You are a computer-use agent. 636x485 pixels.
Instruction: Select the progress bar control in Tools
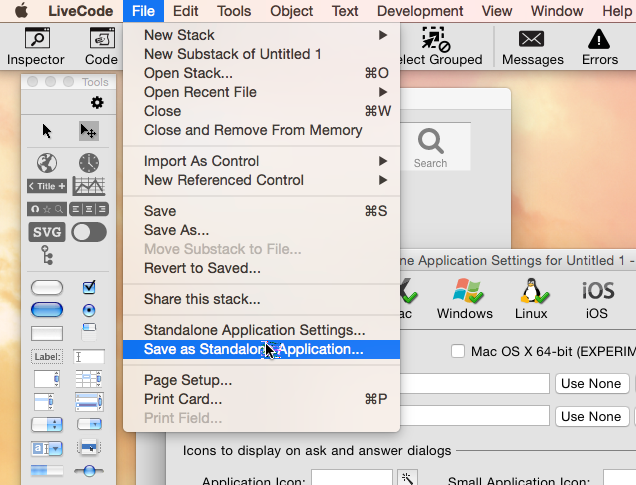pos(47,471)
